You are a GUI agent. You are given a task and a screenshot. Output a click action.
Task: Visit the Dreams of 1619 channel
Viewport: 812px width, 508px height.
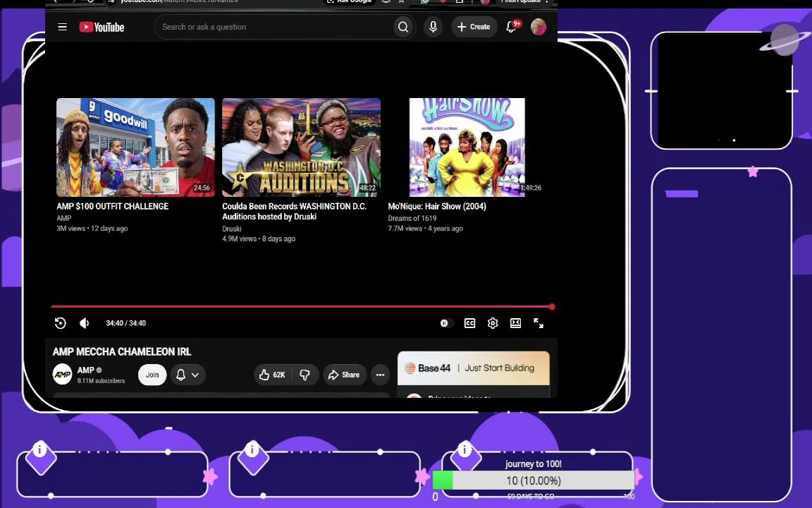(412, 218)
